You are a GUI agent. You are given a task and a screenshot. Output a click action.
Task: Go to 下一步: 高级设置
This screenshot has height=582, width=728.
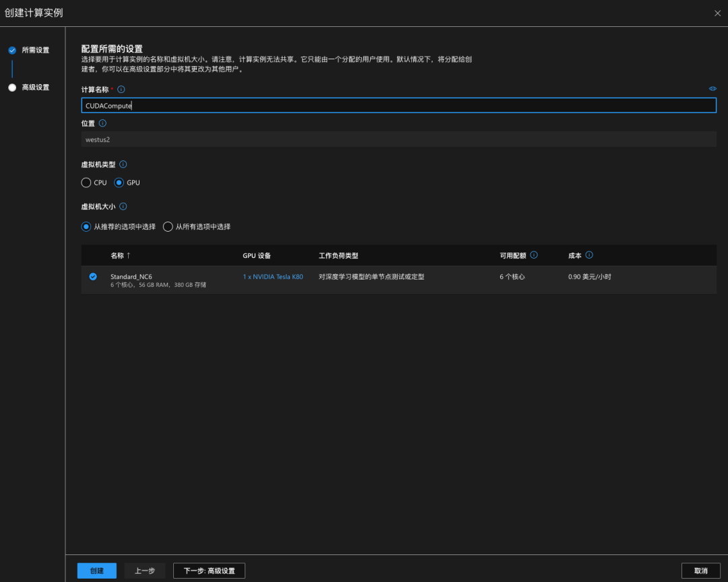[209, 571]
